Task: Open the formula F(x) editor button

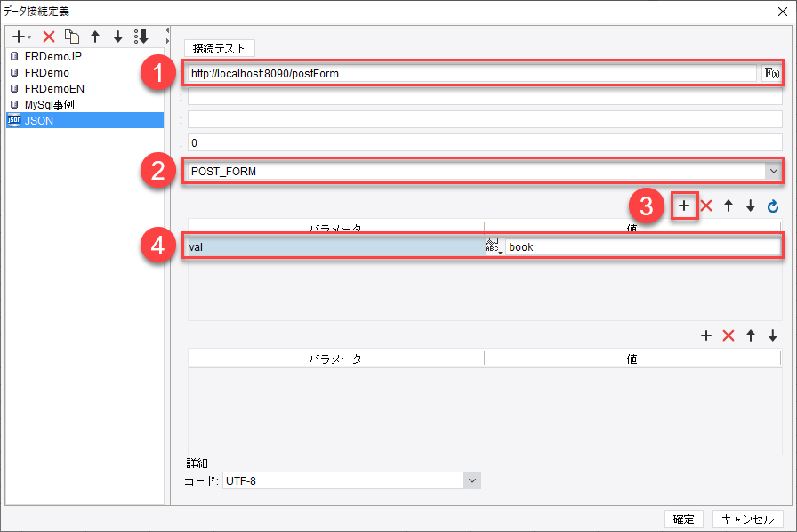Action: (771, 73)
